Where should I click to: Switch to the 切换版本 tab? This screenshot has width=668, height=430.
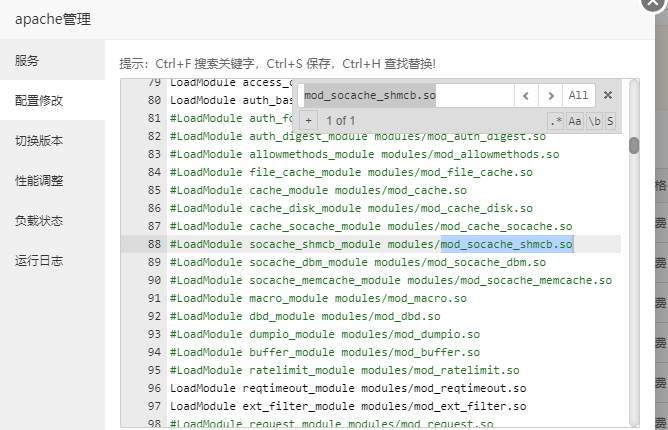coord(52,140)
